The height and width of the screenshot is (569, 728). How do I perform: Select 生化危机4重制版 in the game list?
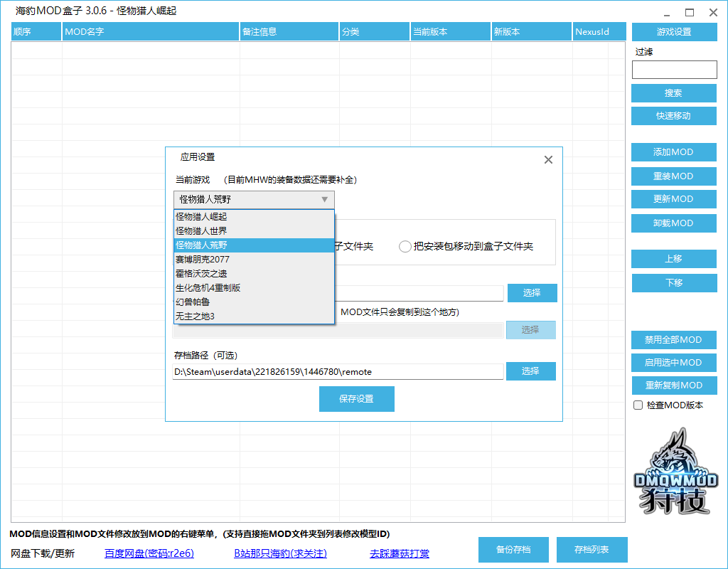254,288
